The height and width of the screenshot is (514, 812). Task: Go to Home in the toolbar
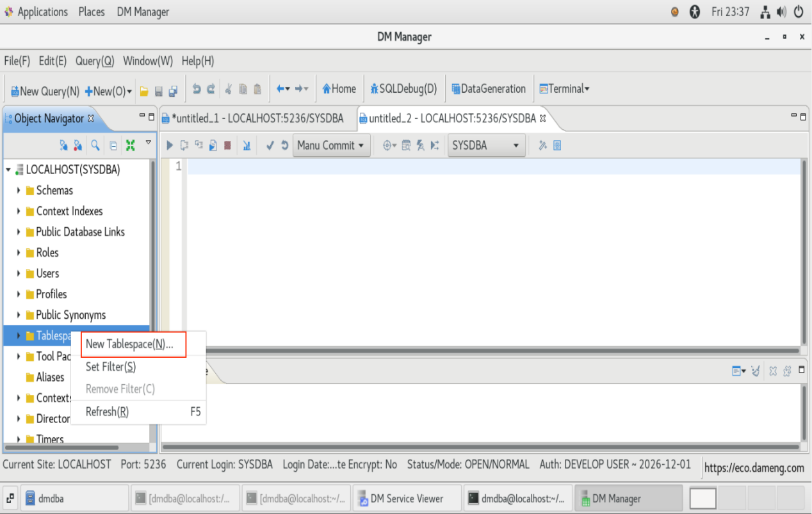[x=339, y=89]
